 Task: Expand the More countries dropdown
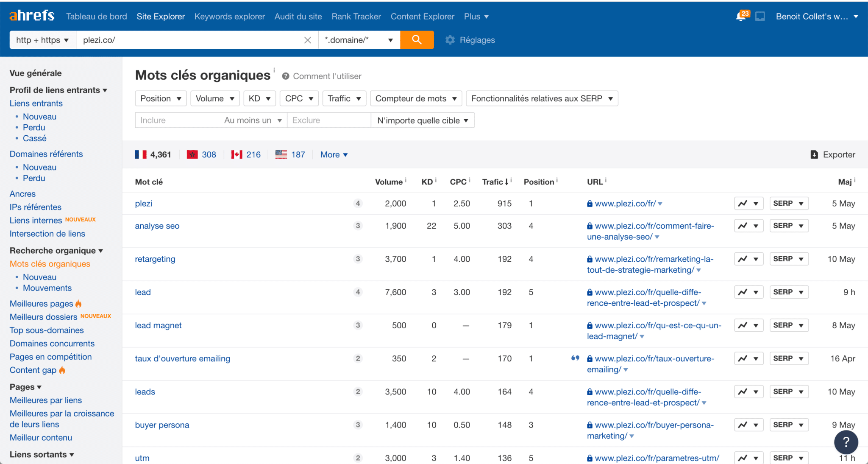[x=334, y=154]
